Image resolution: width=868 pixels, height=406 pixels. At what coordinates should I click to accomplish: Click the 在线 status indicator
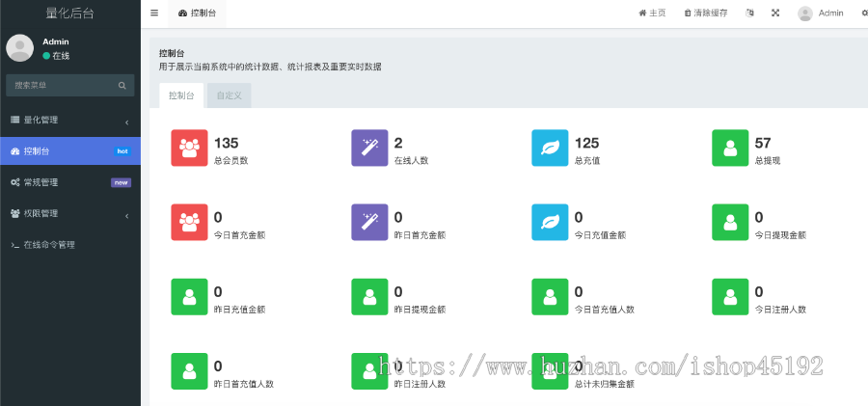[x=56, y=55]
